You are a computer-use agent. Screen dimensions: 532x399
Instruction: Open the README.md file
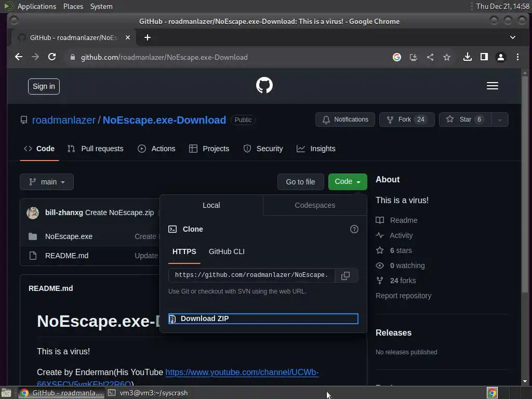click(67, 256)
